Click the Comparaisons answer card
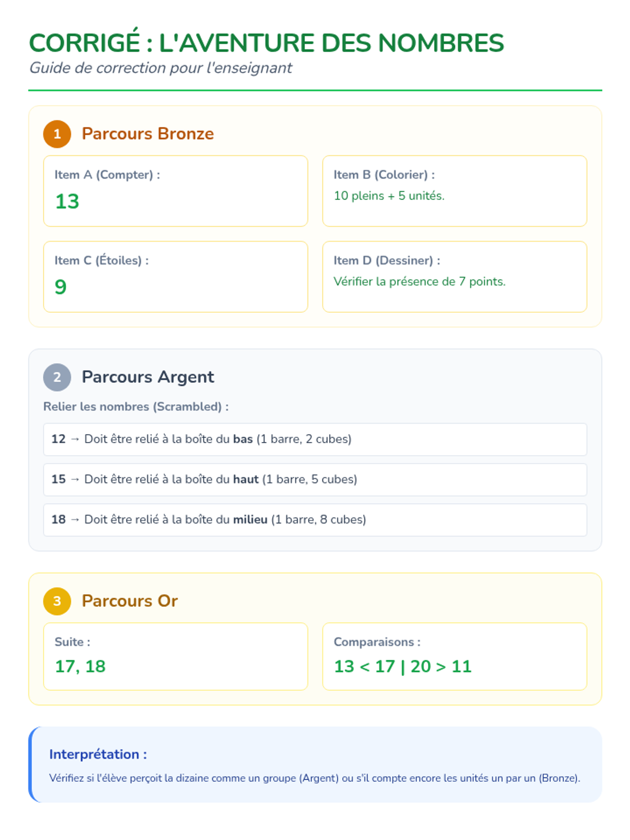630x840 pixels. click(455, 656)
